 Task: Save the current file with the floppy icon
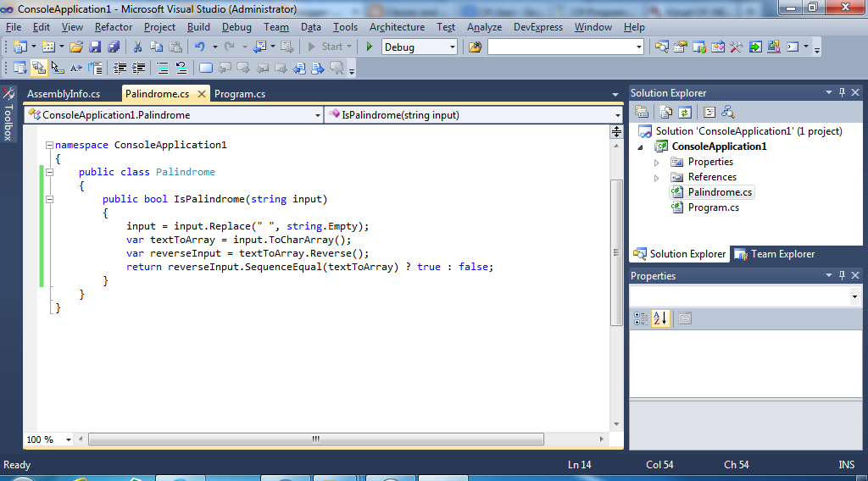[95, 47]
